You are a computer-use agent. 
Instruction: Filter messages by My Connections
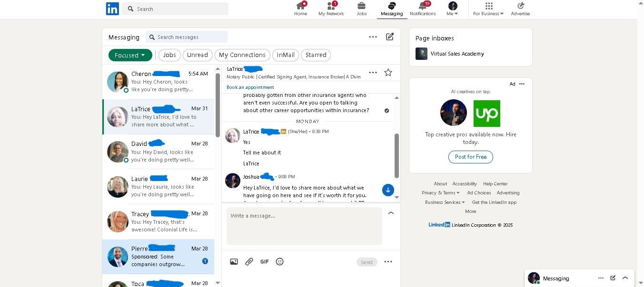pos(242,55)
